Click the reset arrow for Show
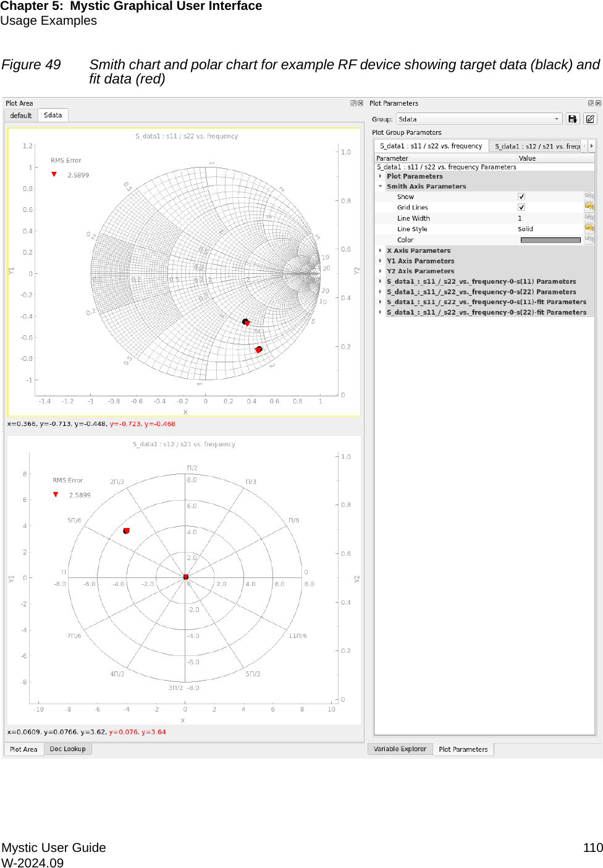 [x=589, y=197]
